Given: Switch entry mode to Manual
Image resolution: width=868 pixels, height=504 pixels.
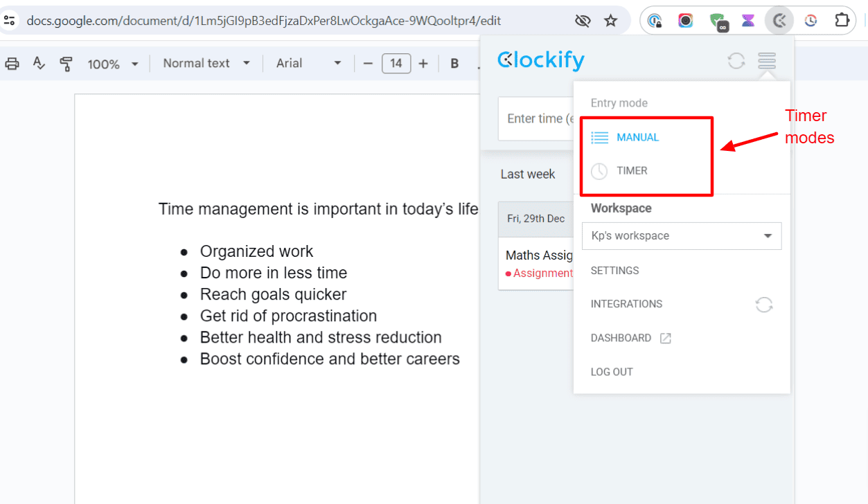Looking at the screenshot, I should coord(637,138).
